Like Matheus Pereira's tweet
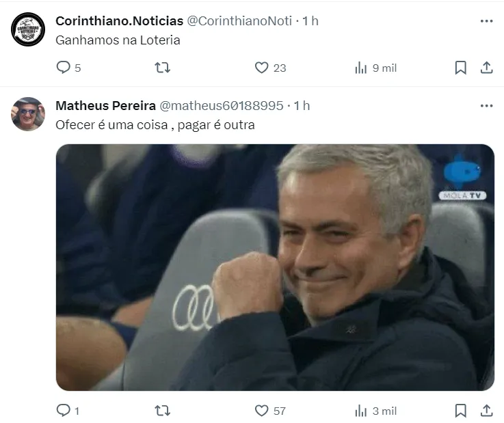Image resolution: width=504 pixels, height=423 pixels. click(261, 411)
